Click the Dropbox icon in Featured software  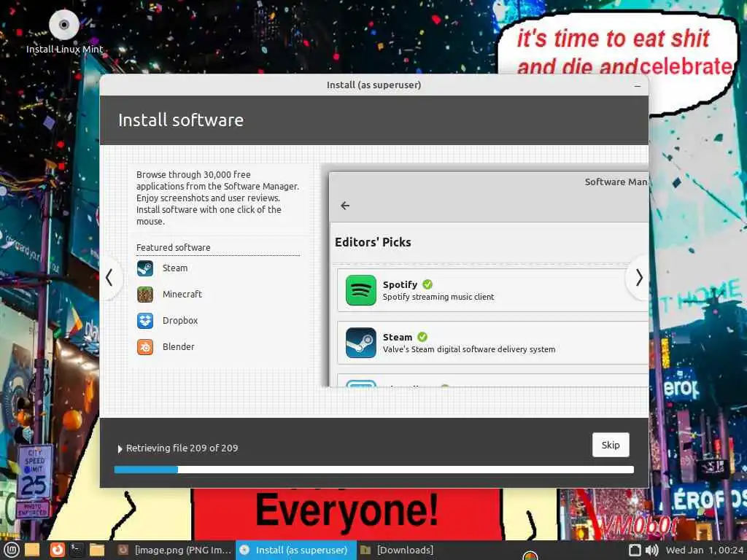(x=145, y=321)
